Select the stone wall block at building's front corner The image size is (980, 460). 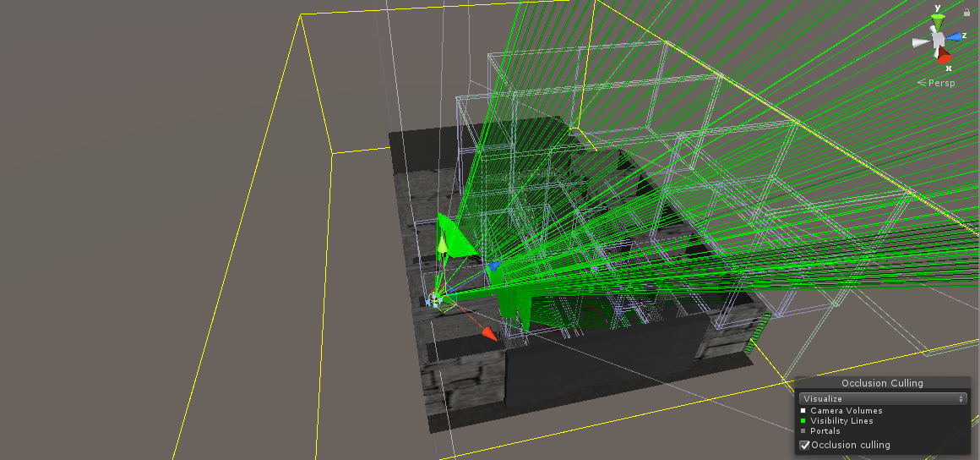(x=462, y=381)
